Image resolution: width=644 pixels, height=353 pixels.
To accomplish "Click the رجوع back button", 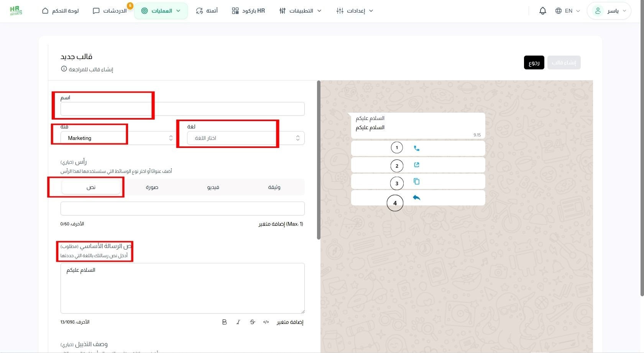I will click(x=534, y=62).
